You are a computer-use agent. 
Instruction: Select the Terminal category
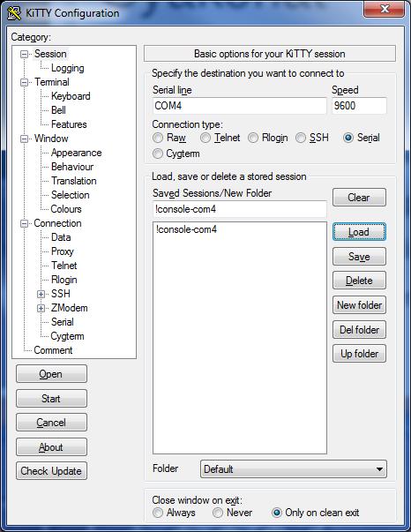pyautogui.click(x=51, y=82)
